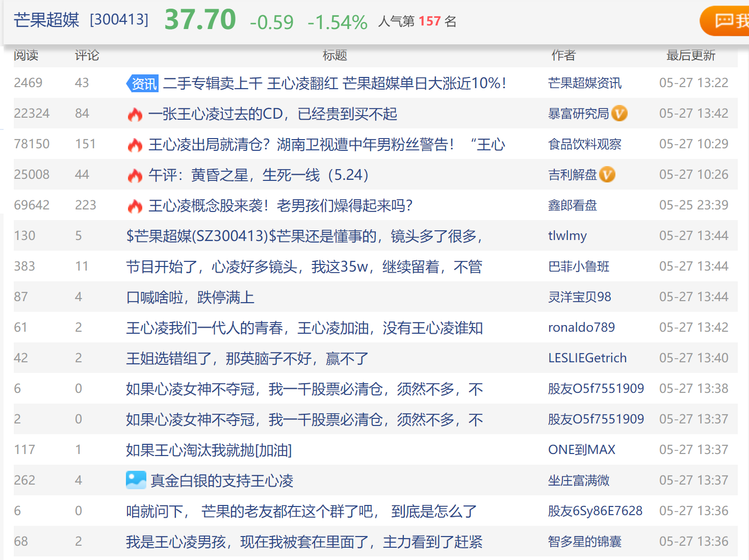
Task: Open the post 王姐选错组了，那英脑子不好
Action: (x=247, y=358)
